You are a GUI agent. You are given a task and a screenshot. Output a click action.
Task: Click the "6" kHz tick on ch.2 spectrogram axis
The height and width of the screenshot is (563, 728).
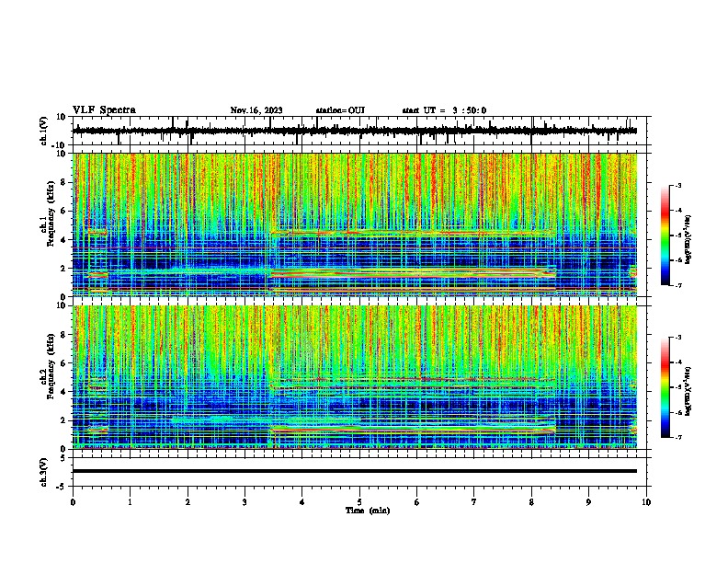[65, 363]
